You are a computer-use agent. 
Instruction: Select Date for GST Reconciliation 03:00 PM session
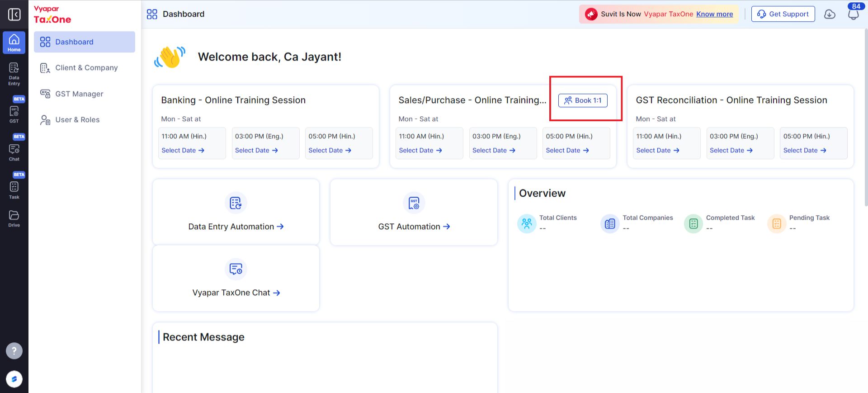(x=731, y=150)
